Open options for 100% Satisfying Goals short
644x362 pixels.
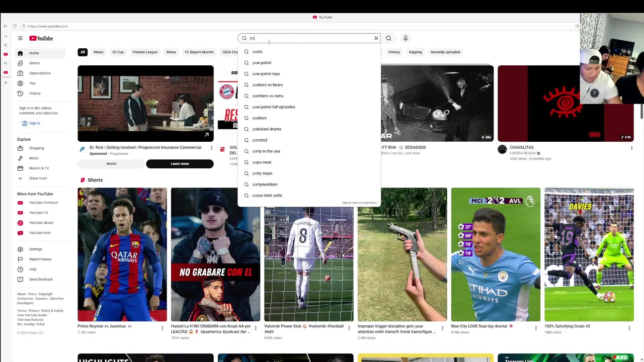point(629,328)
